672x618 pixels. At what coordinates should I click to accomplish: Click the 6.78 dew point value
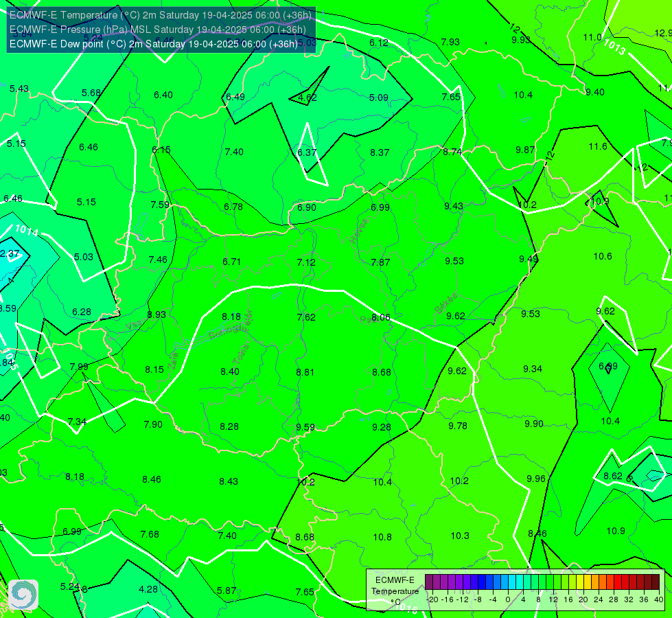click(x=233, y=207)
